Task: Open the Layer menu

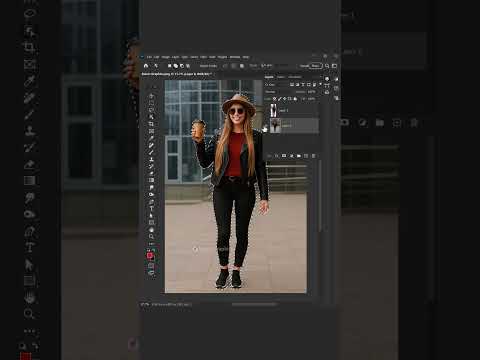Action: pos(175,57)
